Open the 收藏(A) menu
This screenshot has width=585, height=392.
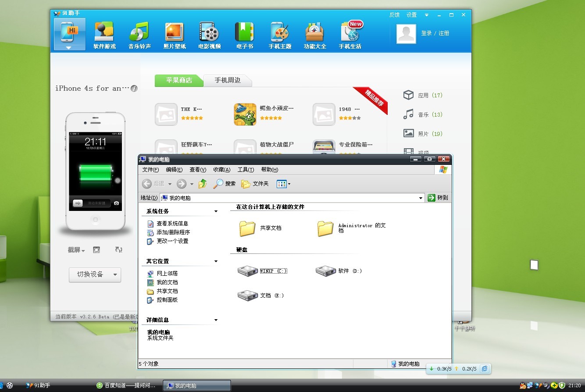(221, 170)
